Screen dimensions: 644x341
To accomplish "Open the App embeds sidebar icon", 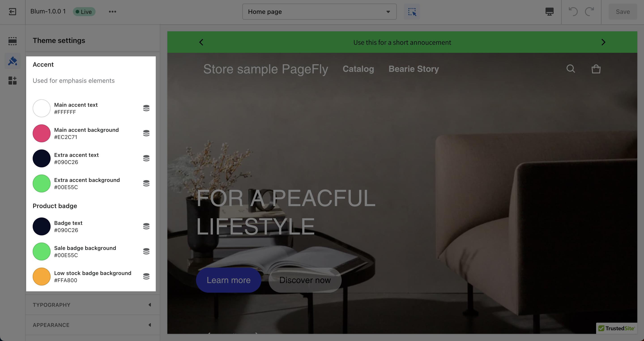I will [12, 81].
